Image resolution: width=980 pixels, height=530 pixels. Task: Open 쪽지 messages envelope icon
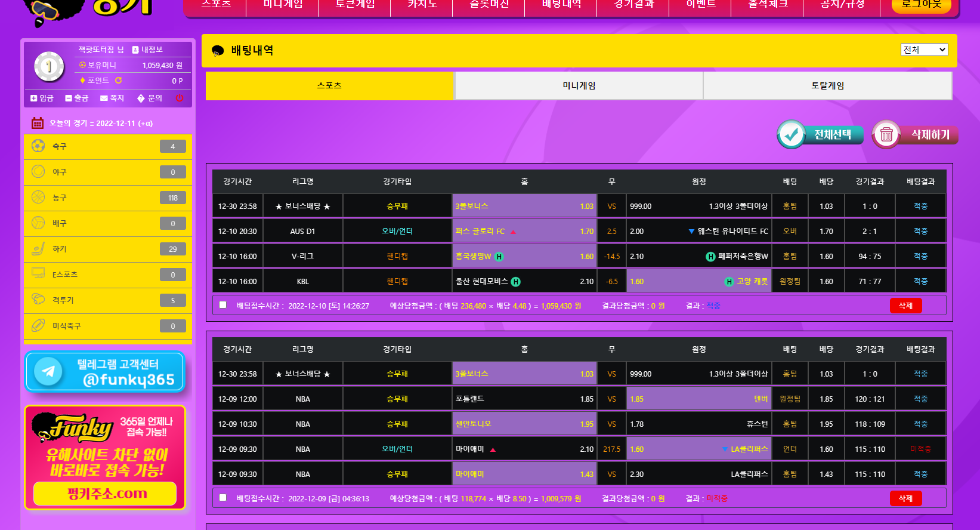tap(104, 98)
